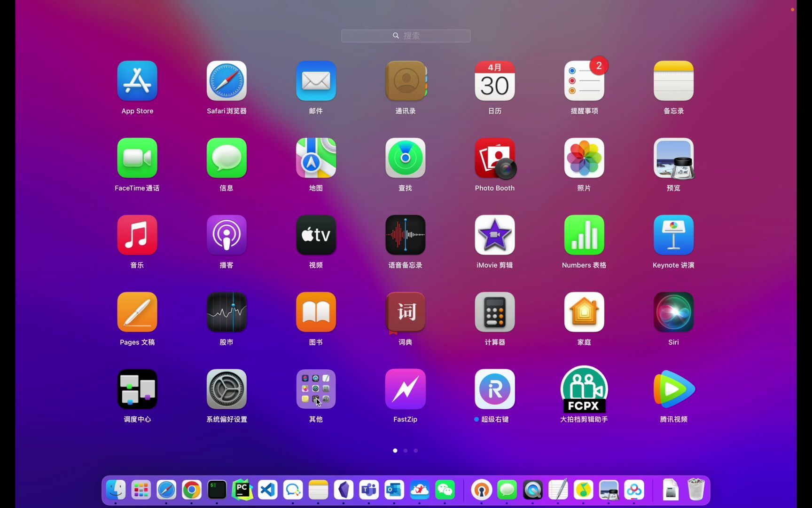
Task: Launch Numbers 表格
Action: point(584,235)
